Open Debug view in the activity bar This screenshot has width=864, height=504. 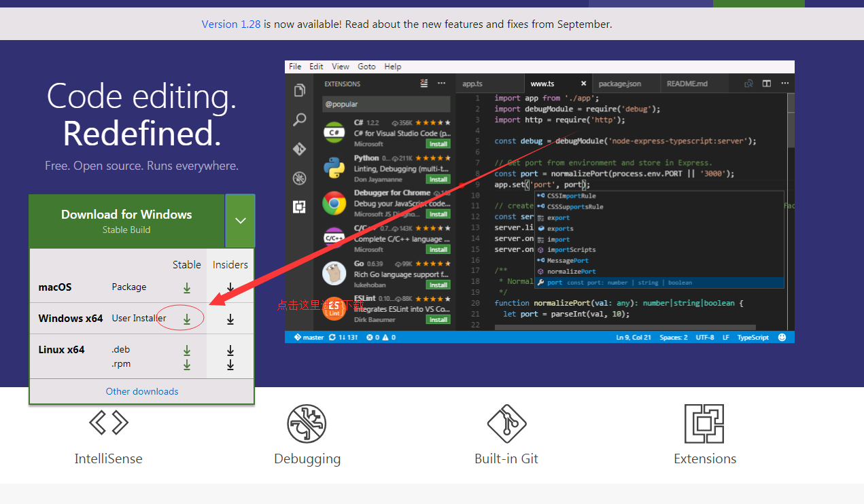(299, 179)
